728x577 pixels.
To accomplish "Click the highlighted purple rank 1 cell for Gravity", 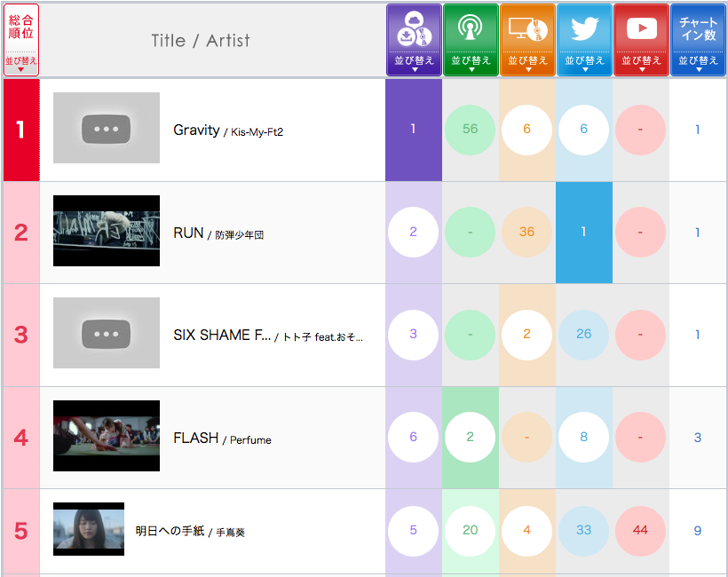I will 414,130.
